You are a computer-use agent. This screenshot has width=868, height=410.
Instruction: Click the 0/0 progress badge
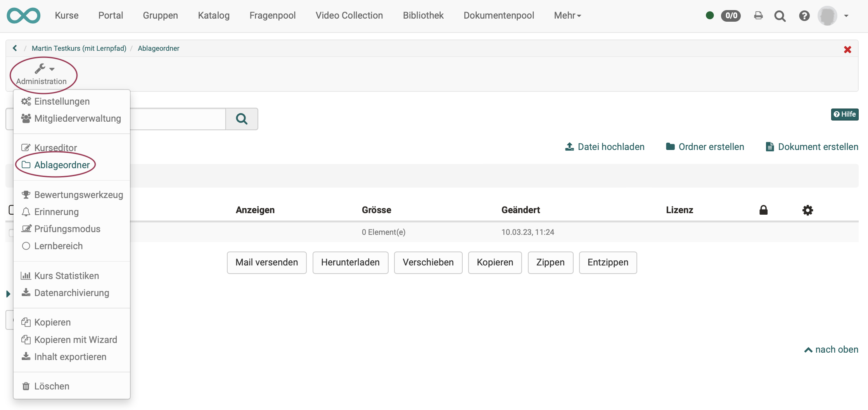(731, 16)
